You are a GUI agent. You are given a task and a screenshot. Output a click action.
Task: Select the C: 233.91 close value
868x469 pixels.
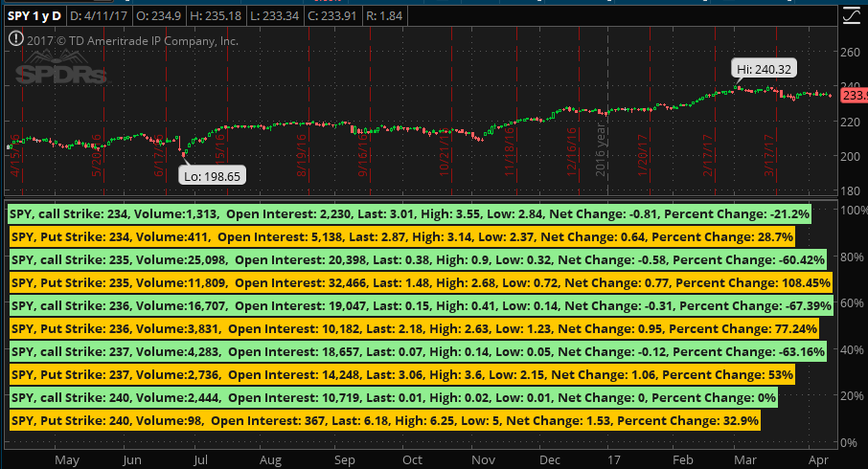tap(332, 16)
